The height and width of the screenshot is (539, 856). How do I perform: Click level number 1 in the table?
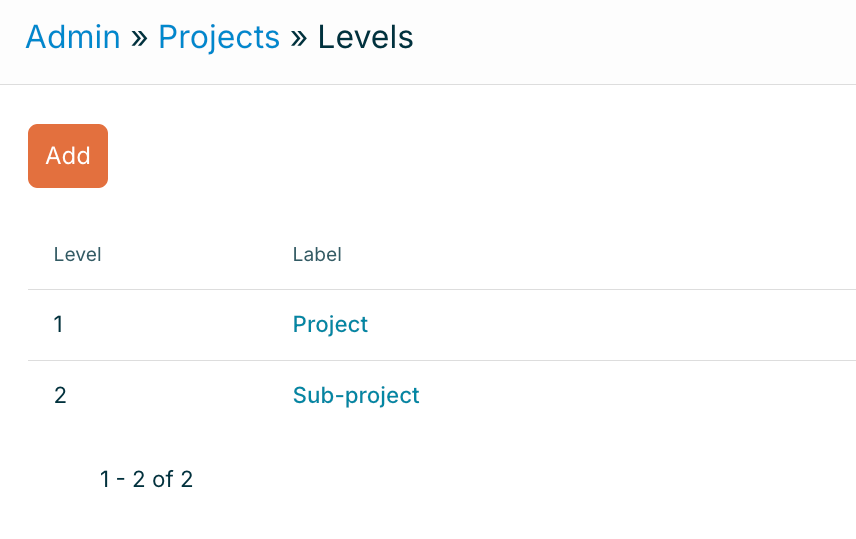pyautogui.click(x=59, y=325)
